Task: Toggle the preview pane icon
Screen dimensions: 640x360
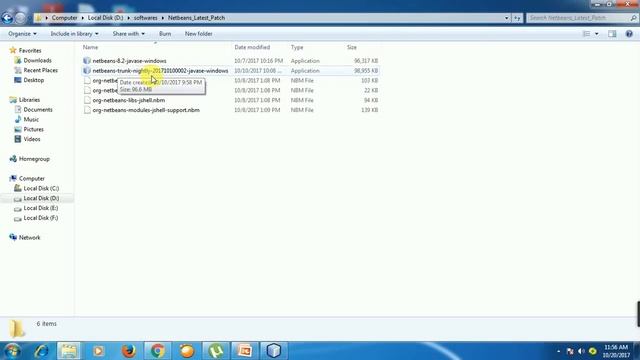Action: point(612,34)
